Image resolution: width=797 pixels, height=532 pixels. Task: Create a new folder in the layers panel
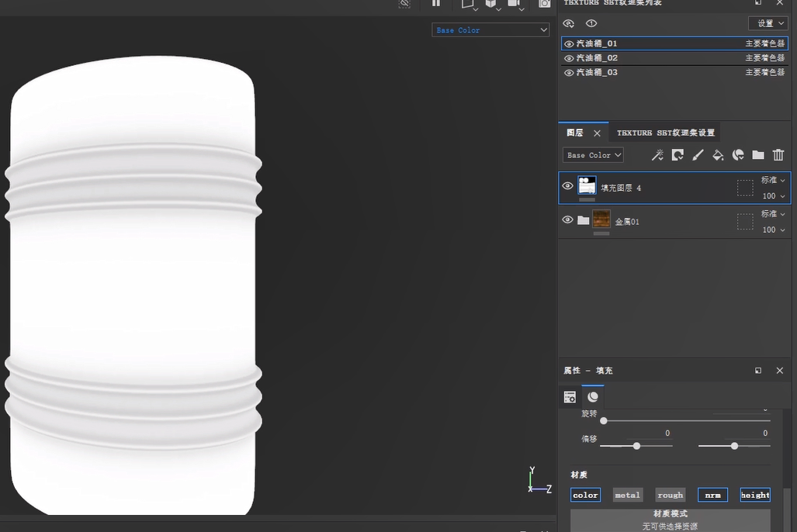tap(758, 155)
